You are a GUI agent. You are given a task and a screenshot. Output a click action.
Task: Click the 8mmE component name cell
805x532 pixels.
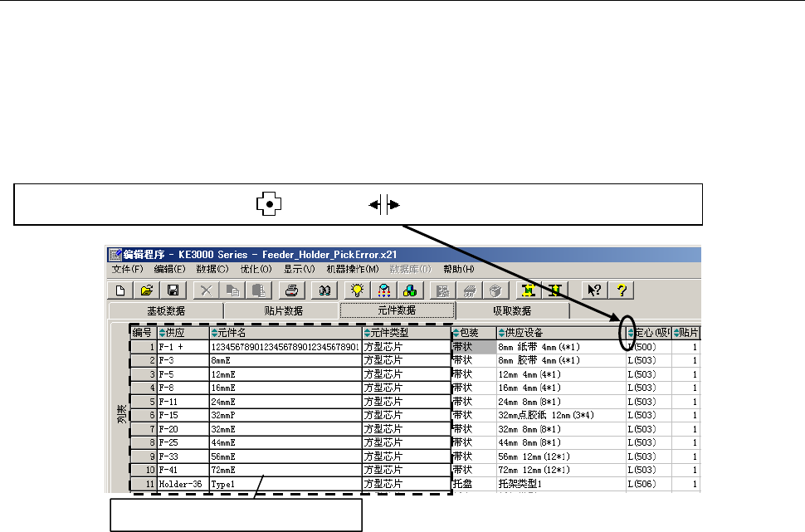point(286,360)
